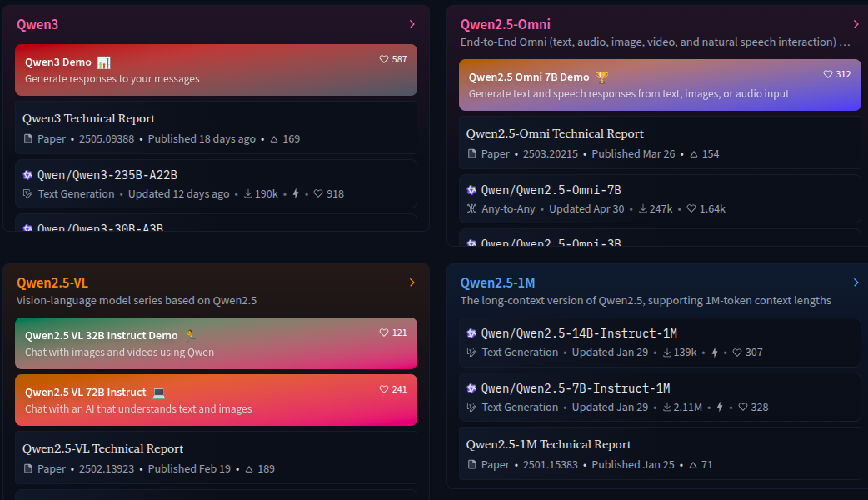Open the Qwen2.5-1M Technical Report entry
This screenshot has width=868, height=500.
click(x=548, y=444)
